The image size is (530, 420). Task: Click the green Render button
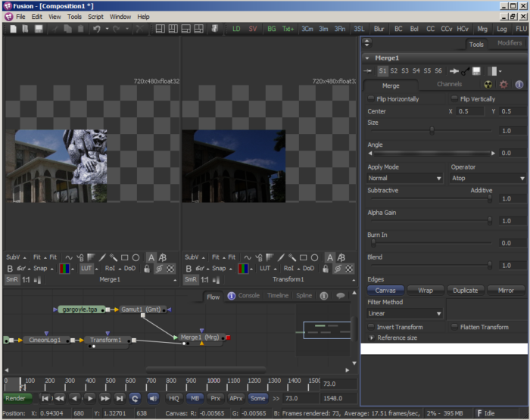17,398
